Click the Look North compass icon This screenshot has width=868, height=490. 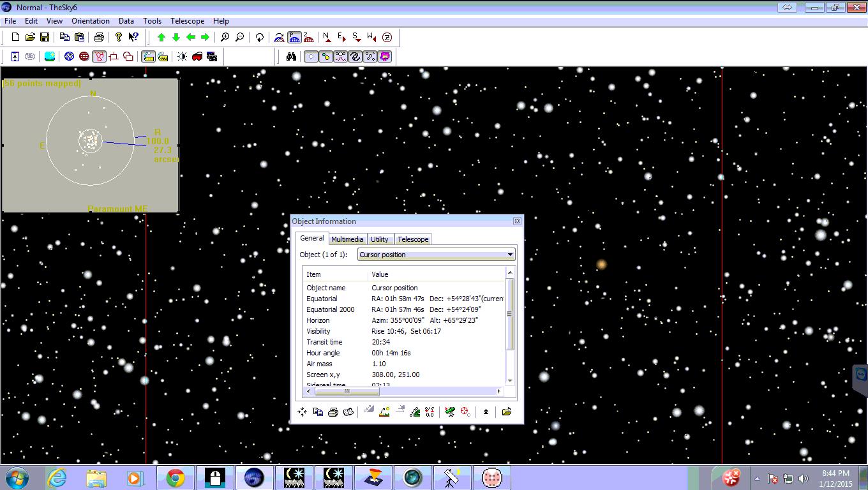327,38
